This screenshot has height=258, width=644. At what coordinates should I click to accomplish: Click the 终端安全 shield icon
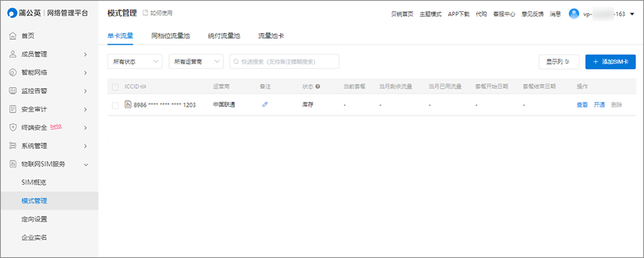13,128
